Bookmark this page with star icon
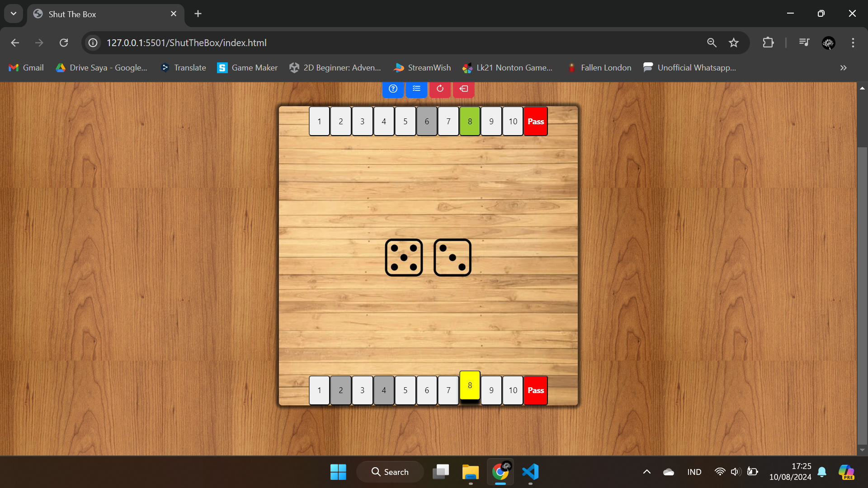The width and height of the screenshot is (868, 488). 733,42
